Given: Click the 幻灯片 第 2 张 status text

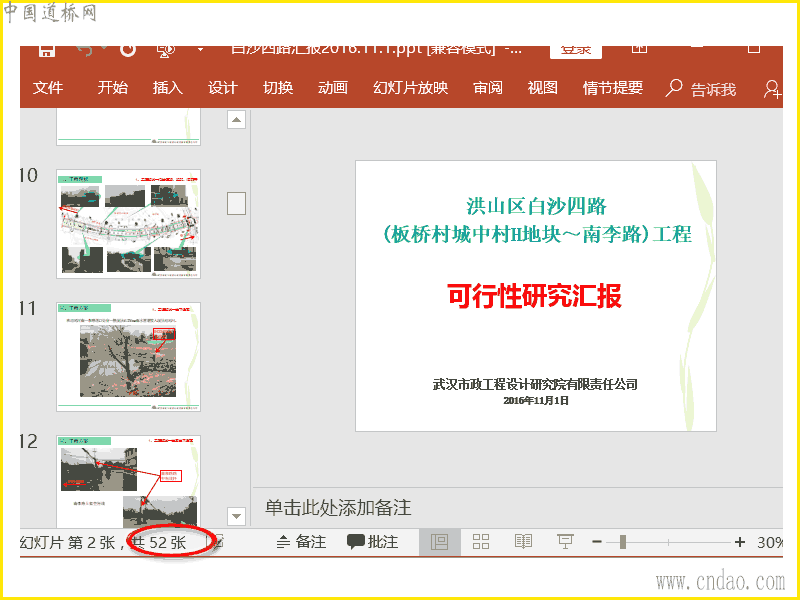Looking at the screenshot, I should click(x=67, y=542).
